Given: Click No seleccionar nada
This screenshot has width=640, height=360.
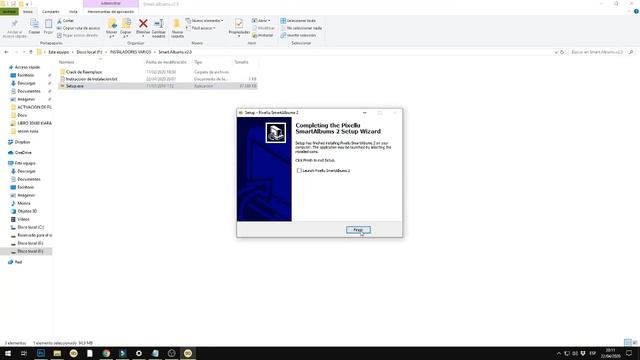Looking at the screenshot, I should pyautogui.click(x=301, y=28).
